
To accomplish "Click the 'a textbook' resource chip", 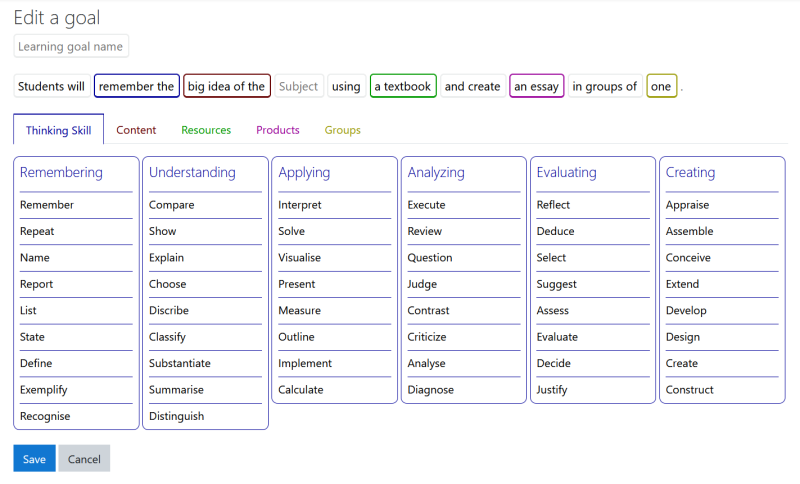I will (x=403, y=86).
